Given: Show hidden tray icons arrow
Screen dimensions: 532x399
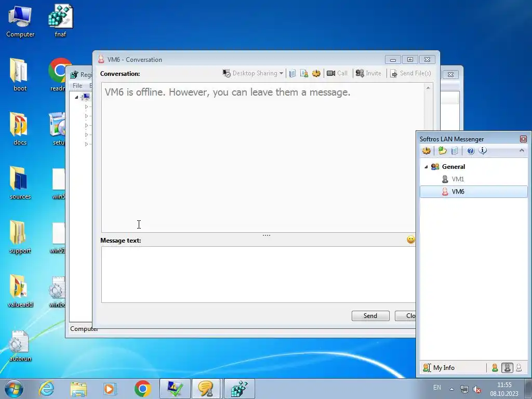Looking at the screenshot, I should point(451,389).
